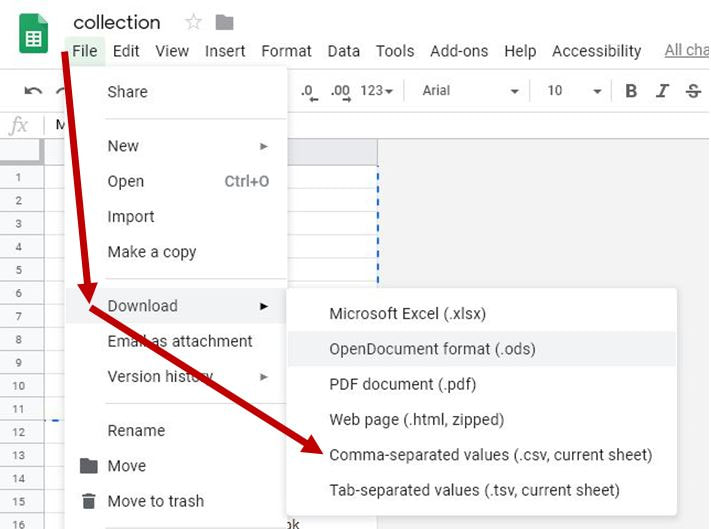The image size is (711, 529).
Task: Click the fx formula bar icon
Action: pyautogui.click(x=19, y=125)
